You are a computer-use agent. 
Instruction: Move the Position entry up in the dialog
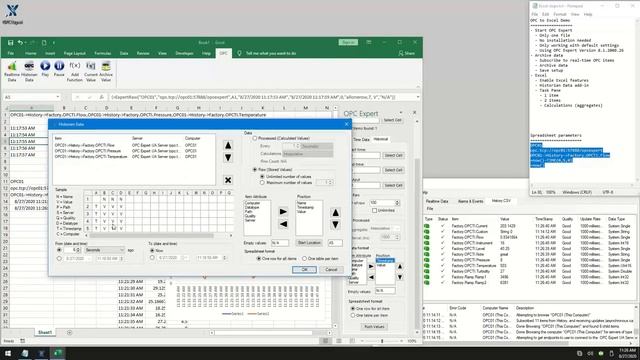click(x=335, y=213)
